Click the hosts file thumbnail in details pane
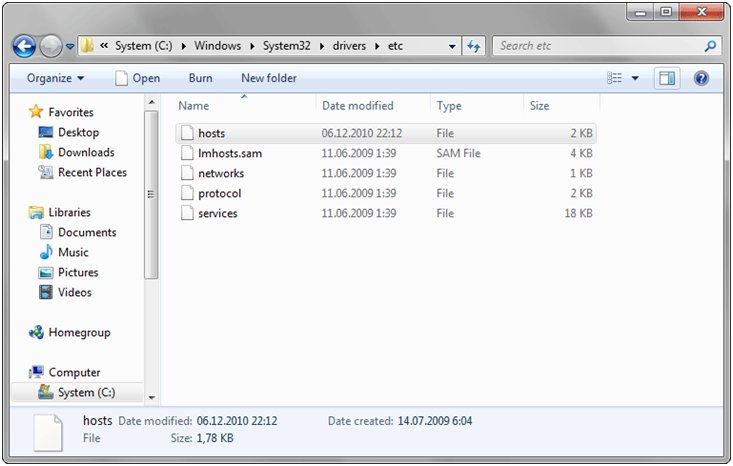This screenshot has height=466, width=733. [x=48, y=433]
